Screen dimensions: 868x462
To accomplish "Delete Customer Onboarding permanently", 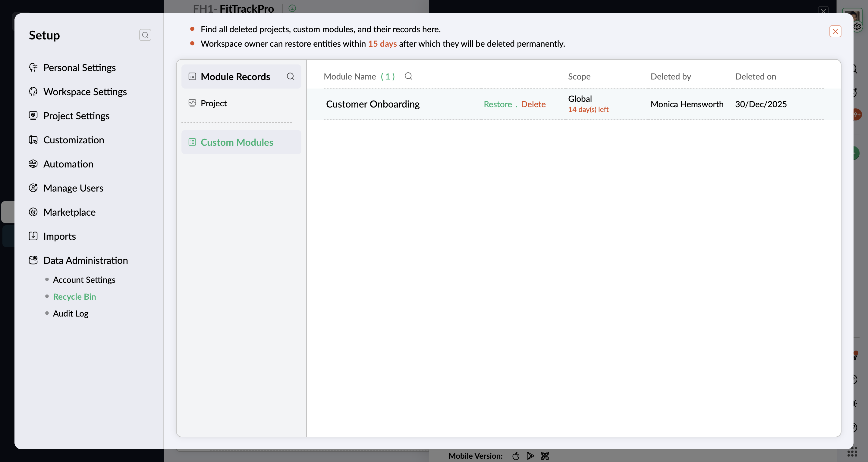I will [x=533, y=104].
